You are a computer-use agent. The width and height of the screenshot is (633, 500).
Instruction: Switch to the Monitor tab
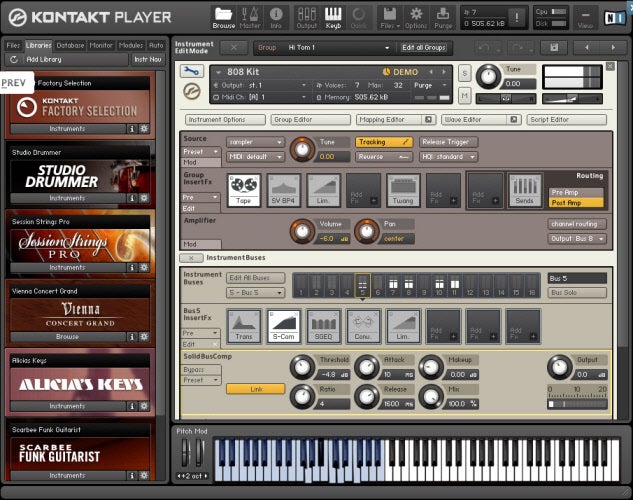pos(101,46)
